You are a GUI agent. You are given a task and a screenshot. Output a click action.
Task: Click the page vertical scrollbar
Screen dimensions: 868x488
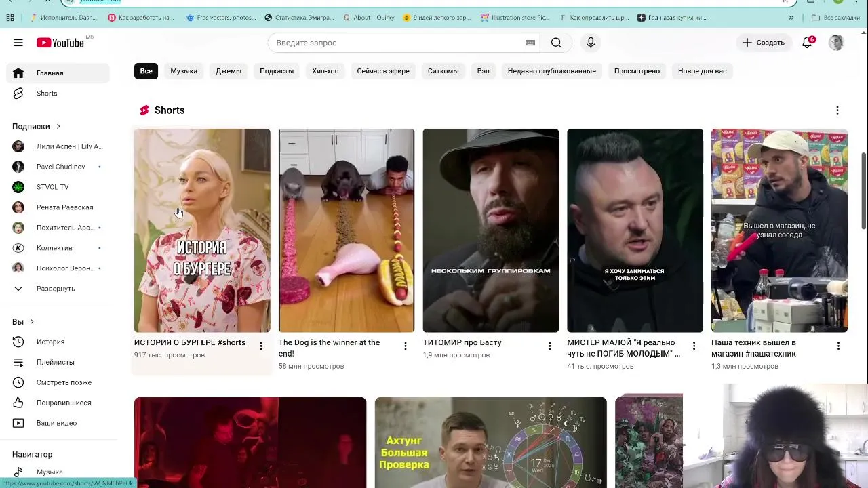[864, 191]
